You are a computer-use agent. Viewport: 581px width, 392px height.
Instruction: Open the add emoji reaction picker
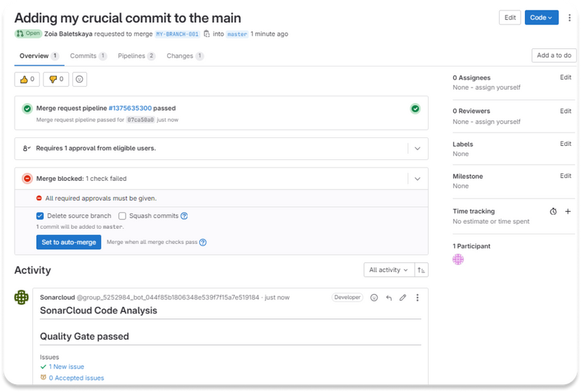coord(80,79)
